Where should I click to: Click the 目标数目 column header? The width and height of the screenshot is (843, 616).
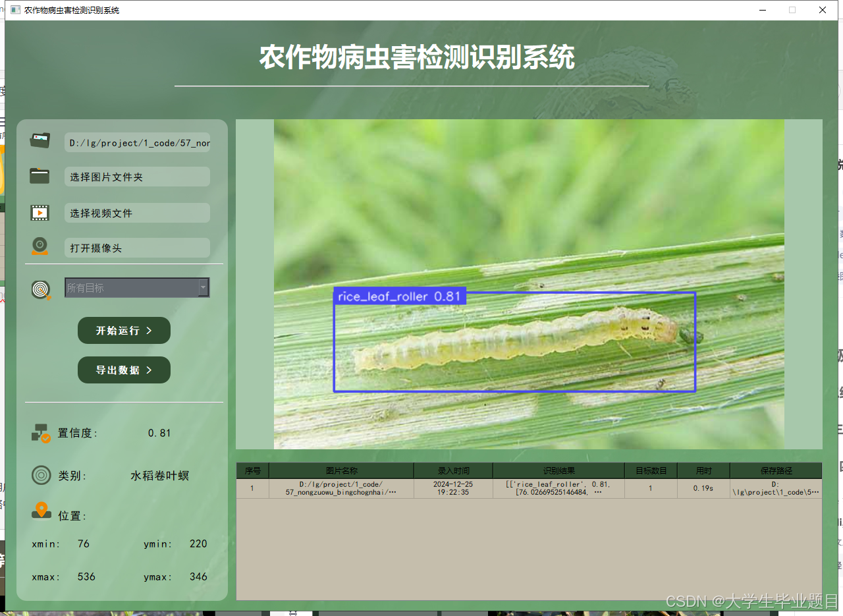pyautogui.click(x=651, y=470)
